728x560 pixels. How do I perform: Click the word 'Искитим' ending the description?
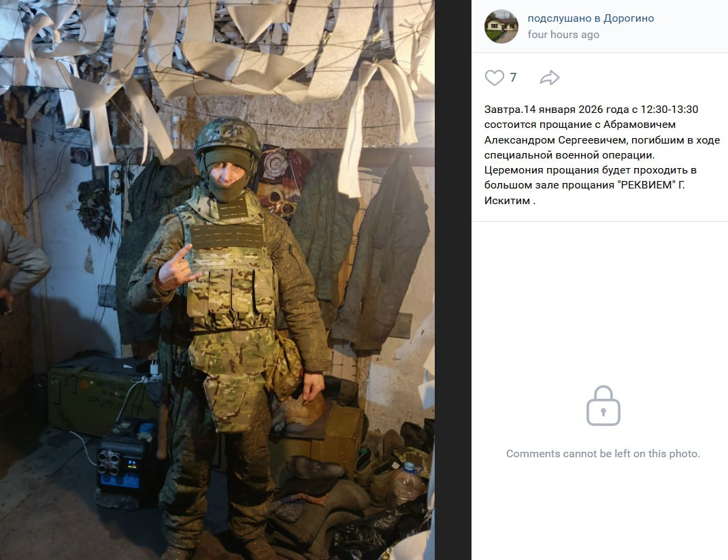(507, 201)
